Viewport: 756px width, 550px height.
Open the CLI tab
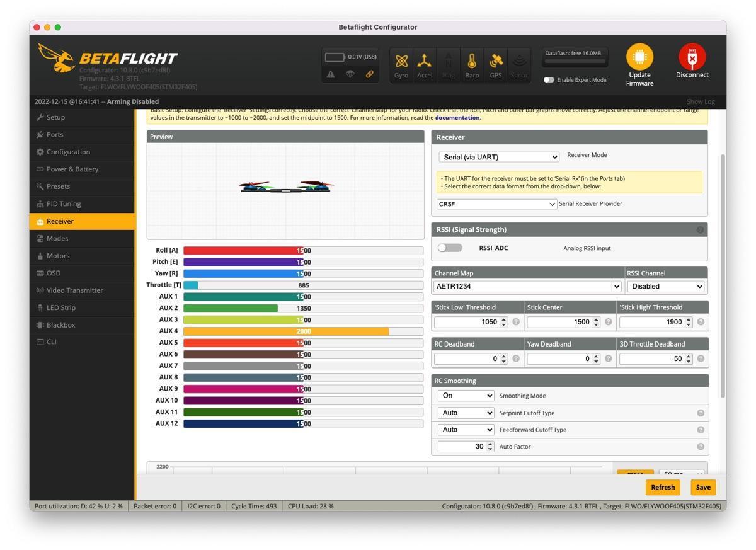(82, 341)
